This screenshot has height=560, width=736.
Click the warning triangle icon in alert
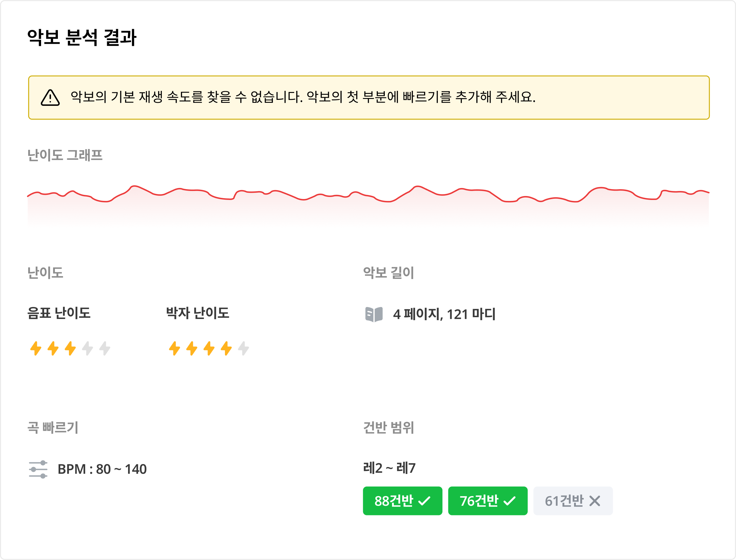click(x=50, y=98)
